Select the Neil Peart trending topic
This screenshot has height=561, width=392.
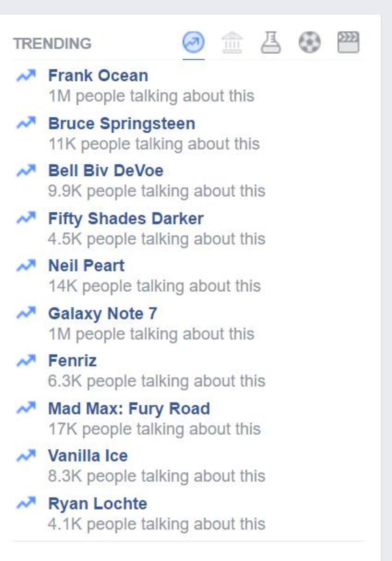(86, 266)
